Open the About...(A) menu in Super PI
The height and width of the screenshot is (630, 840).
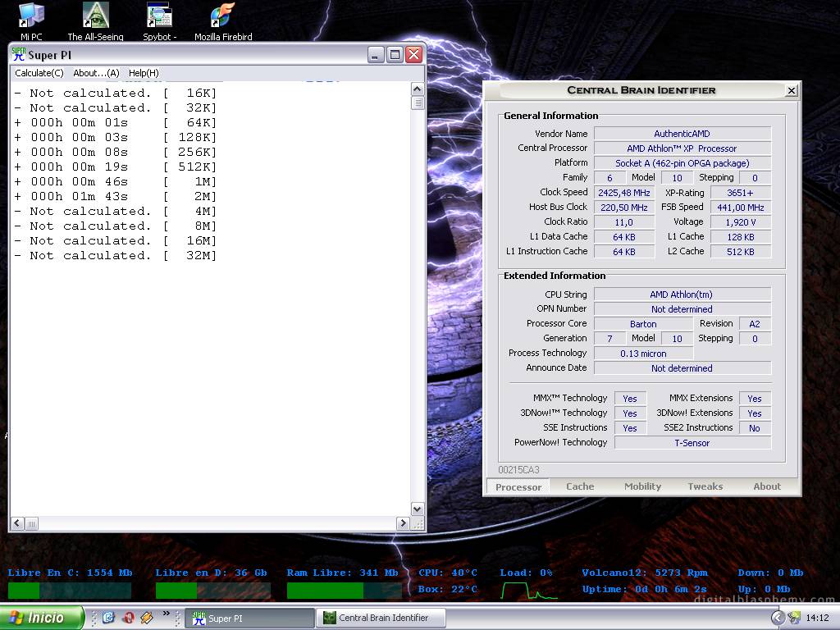click(96, 73)
